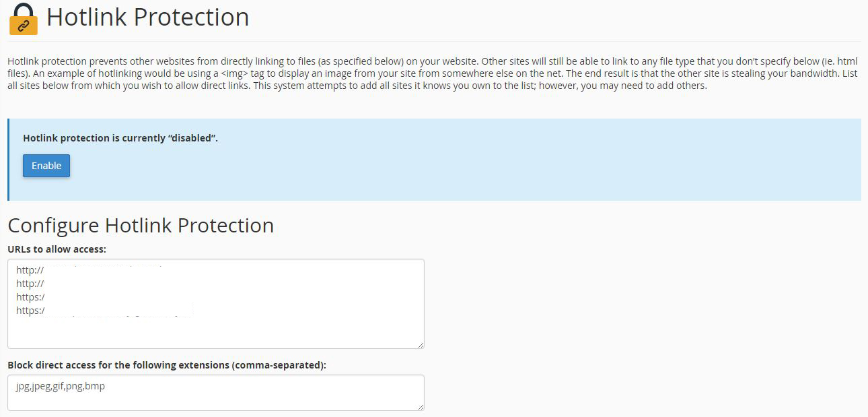
Task: Place the cursor on the last https: entry
Action: 31,311
